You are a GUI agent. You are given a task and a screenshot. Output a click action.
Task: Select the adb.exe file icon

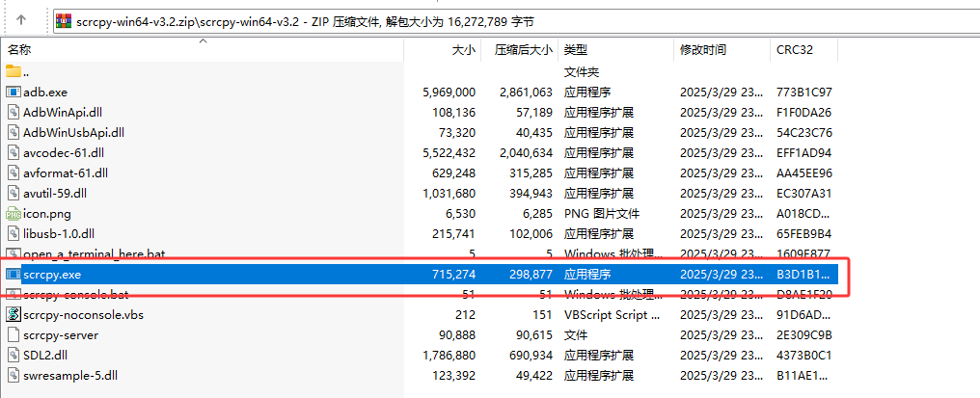(14, 92)
